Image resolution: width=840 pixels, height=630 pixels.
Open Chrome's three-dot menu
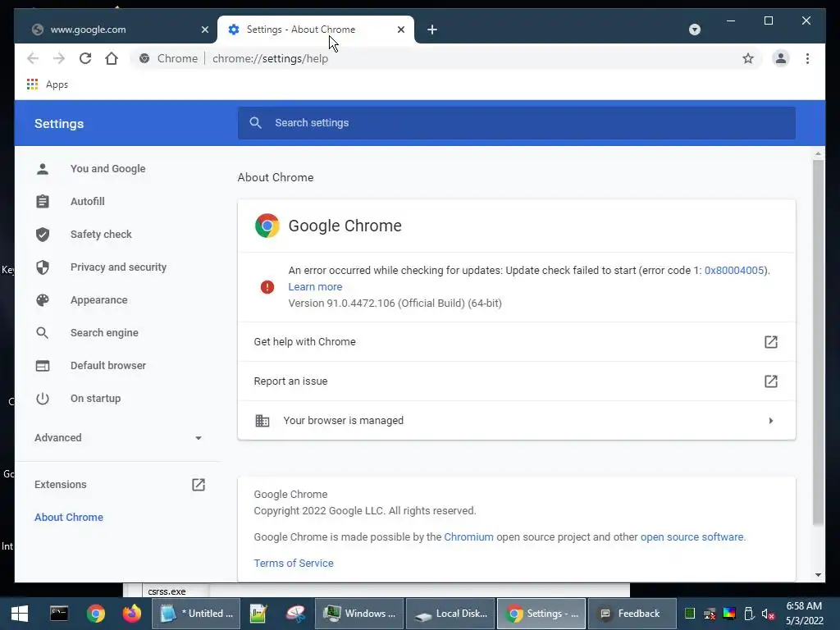(807, 58)
